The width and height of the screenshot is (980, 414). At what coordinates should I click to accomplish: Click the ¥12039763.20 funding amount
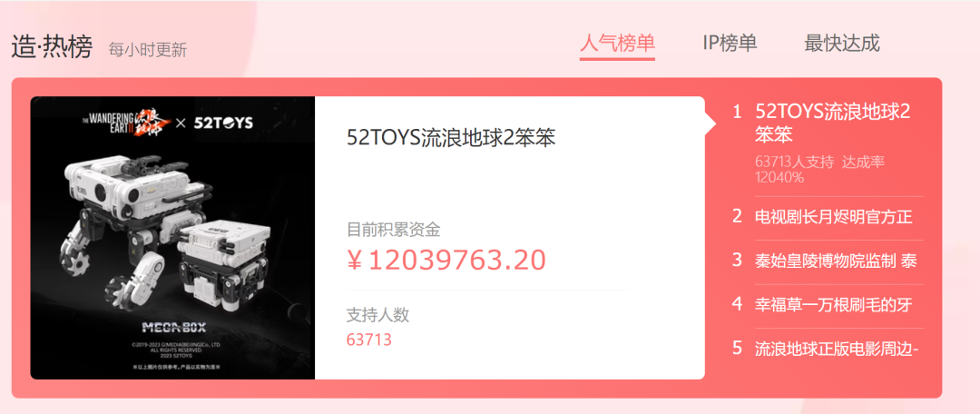pos(446,261)
